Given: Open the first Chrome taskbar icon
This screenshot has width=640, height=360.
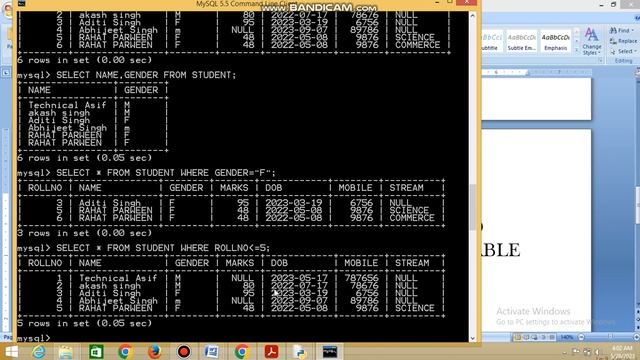Looking at the screenshot, I should [x=125, y=351].
